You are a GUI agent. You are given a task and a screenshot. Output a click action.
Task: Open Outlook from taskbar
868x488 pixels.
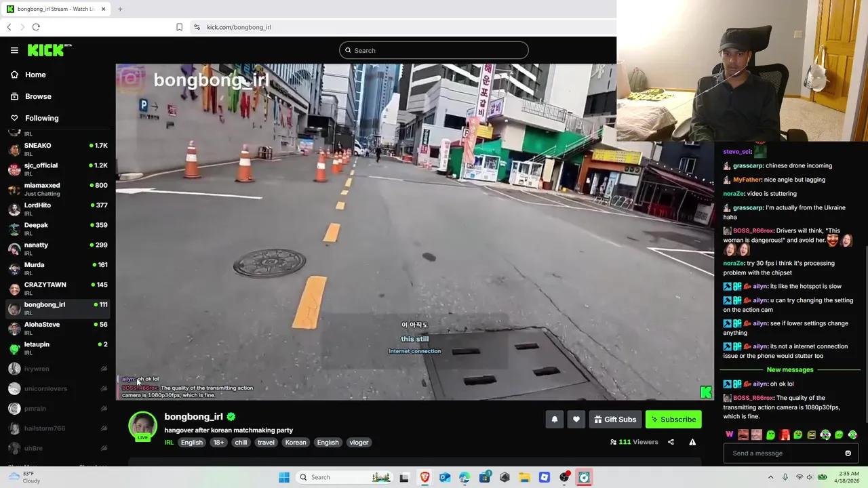pyautogui.click(x=445, y=477)
